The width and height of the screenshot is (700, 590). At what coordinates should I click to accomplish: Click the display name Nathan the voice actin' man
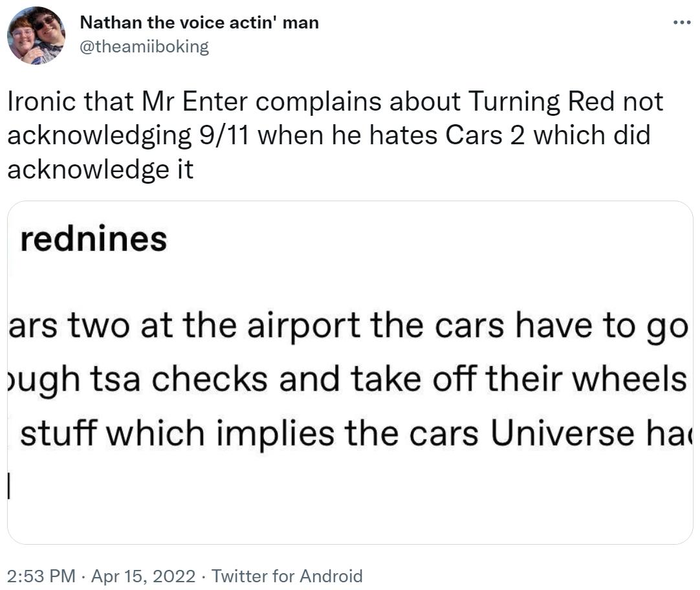coord(199,21)
